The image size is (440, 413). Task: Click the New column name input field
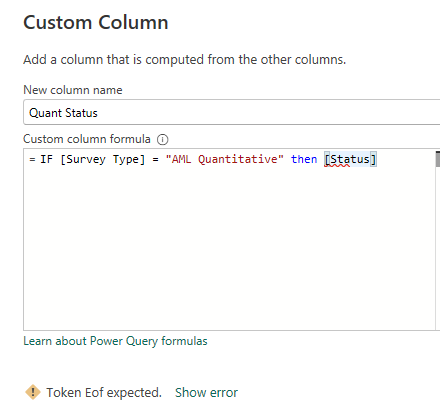click(232, 112)
